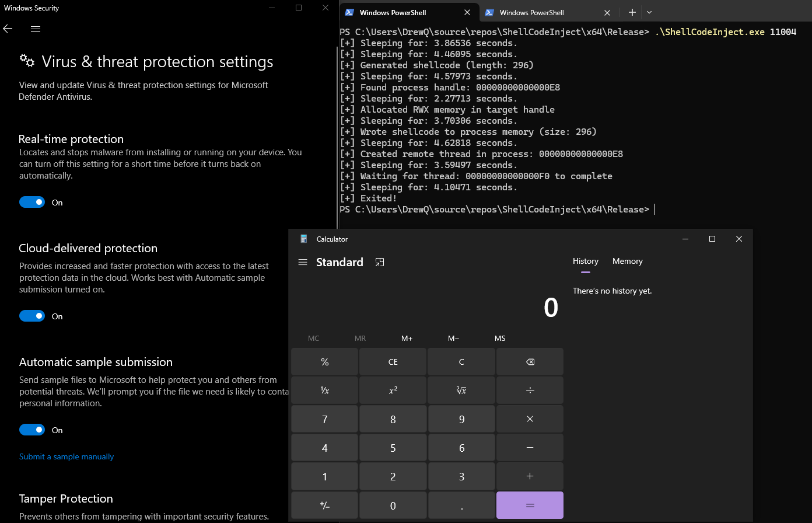Switch to the Memory tab in Calculator
The image size is (812, 523).
pos(627,261)
